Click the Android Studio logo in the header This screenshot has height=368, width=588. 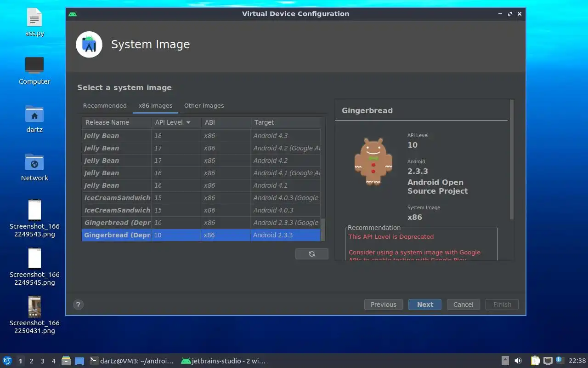tap(89, 45)
